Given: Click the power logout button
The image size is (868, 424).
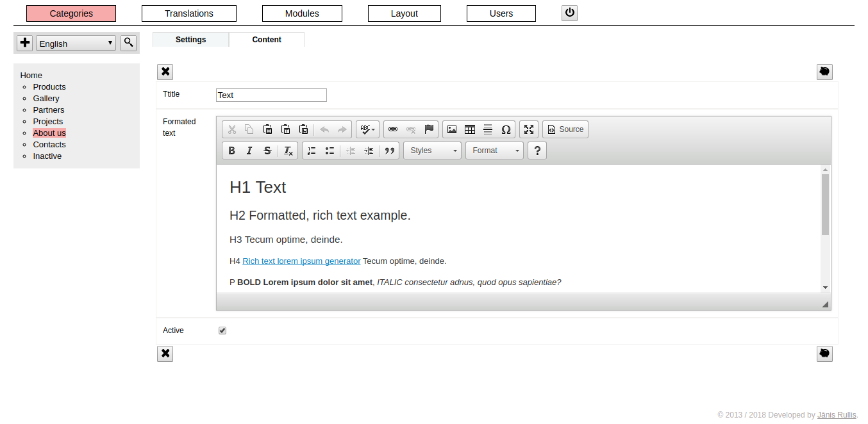Looking at the screenshot, I should 570,13.
